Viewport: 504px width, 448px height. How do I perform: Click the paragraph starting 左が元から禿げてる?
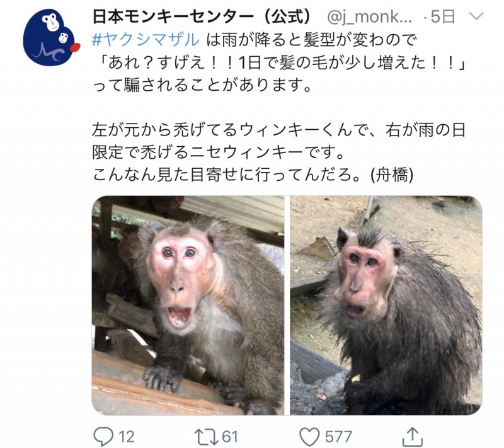(x=279, y=141)
